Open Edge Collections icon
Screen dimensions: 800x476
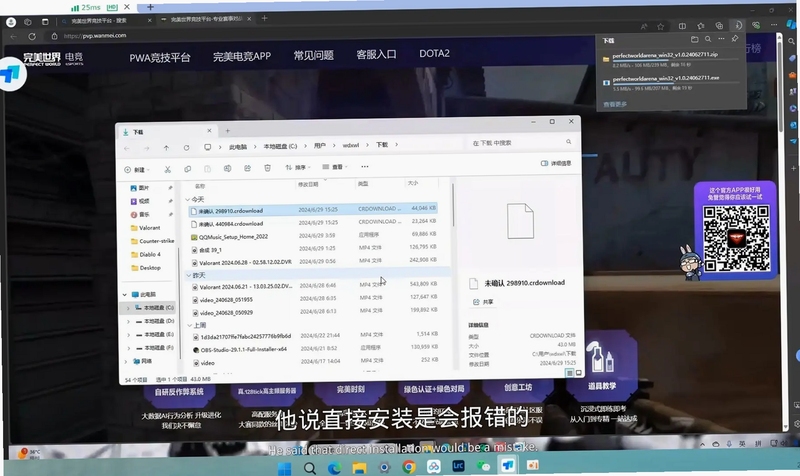pos(719,26)
